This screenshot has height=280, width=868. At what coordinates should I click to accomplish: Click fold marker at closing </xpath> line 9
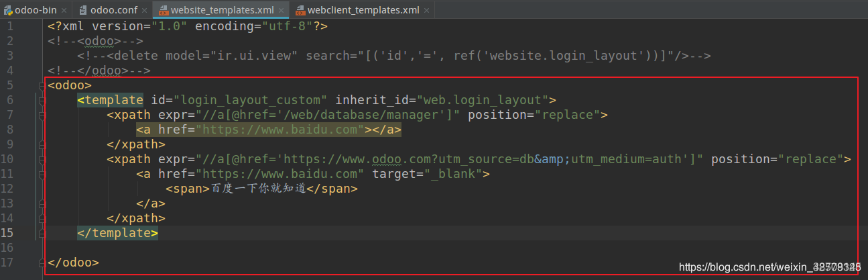coord(42,144)
